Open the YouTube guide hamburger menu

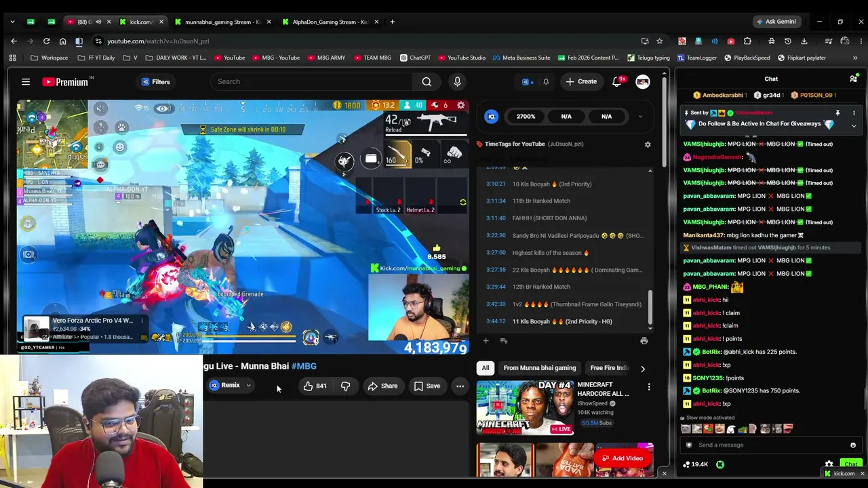[x=26, y=82]
